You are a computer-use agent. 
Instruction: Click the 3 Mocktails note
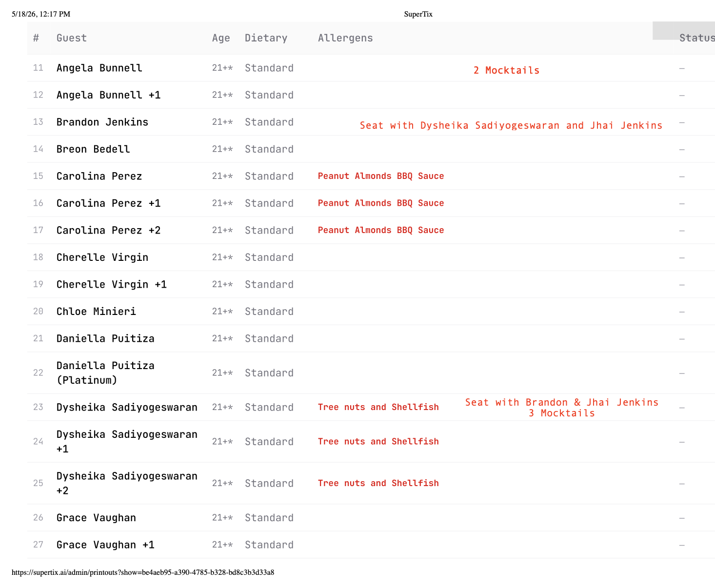tap(562, 413)
